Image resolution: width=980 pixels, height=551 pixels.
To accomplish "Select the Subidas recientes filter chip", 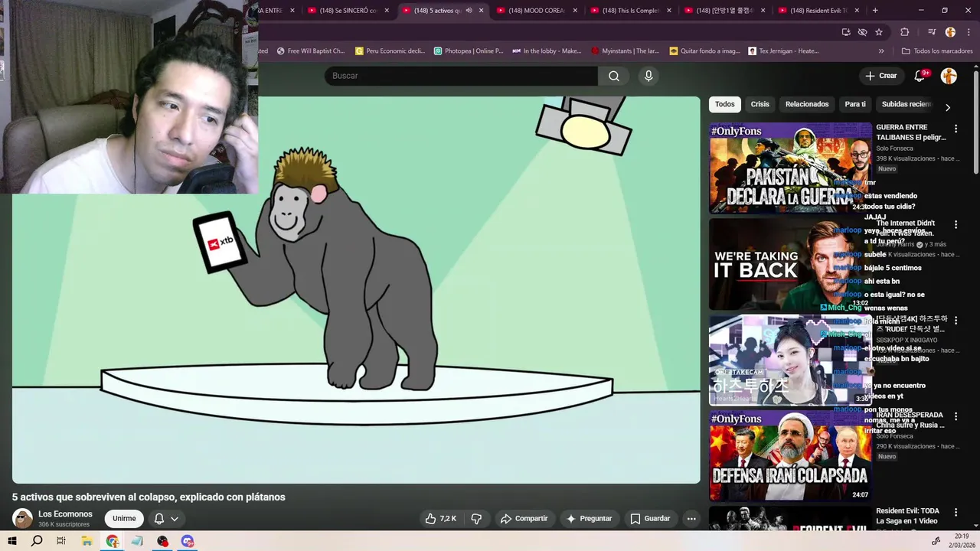I will click(906, 104).
